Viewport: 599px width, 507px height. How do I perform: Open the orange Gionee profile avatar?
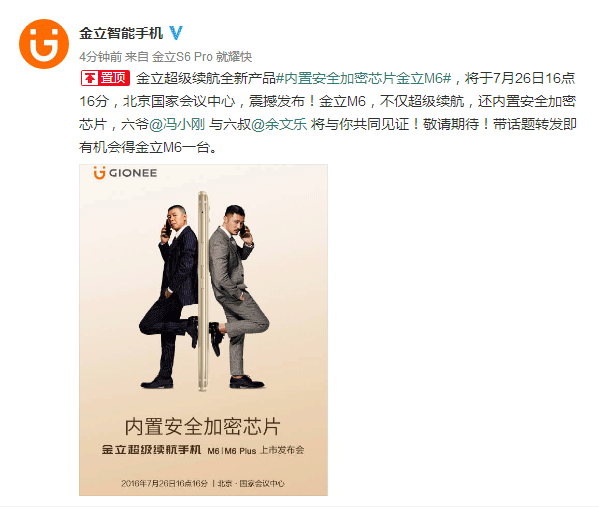pyautogui.click(x=44, y=44)
